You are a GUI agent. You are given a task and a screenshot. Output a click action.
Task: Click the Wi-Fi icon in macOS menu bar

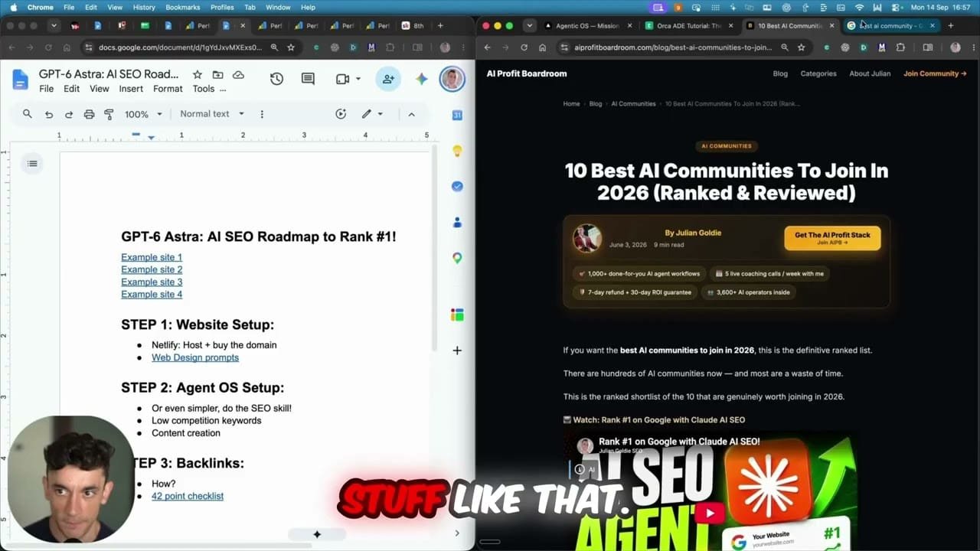point(859,7)
